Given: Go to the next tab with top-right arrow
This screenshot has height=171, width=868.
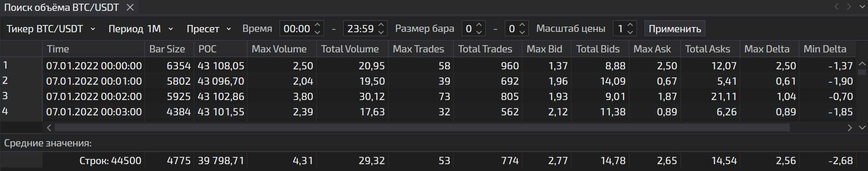Looking at the screenshot, I should click(x=849, y=6).
